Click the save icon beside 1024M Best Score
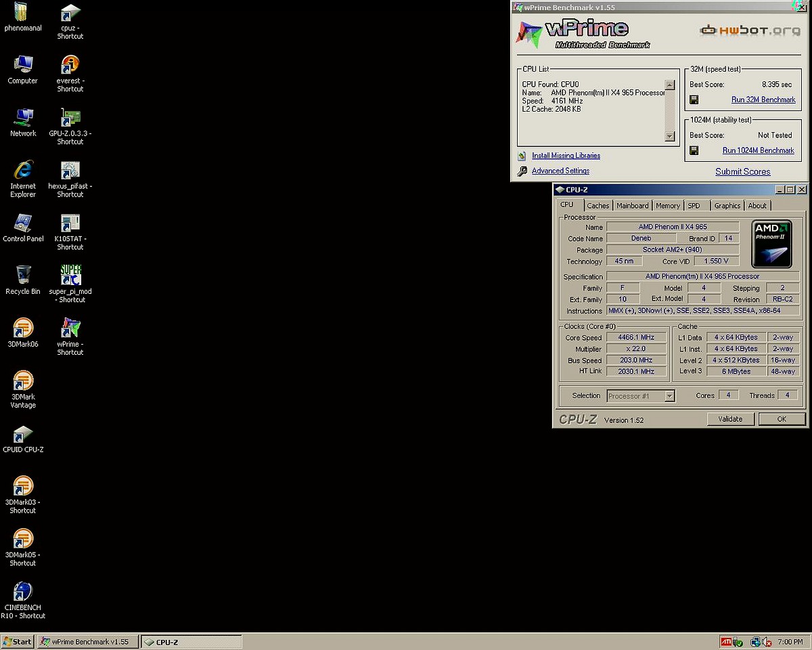This screenshot has height=650, width=812. point(694,150)
